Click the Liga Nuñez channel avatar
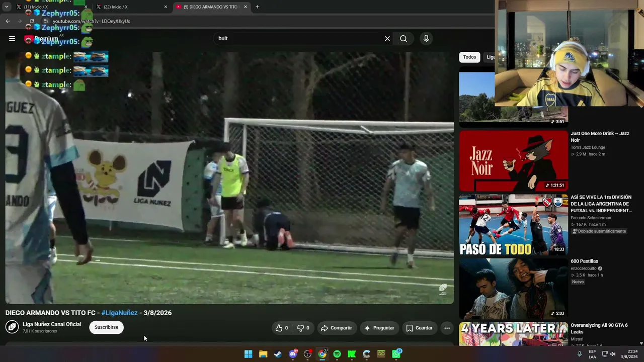The image size is (644, 362). point(12,327)
